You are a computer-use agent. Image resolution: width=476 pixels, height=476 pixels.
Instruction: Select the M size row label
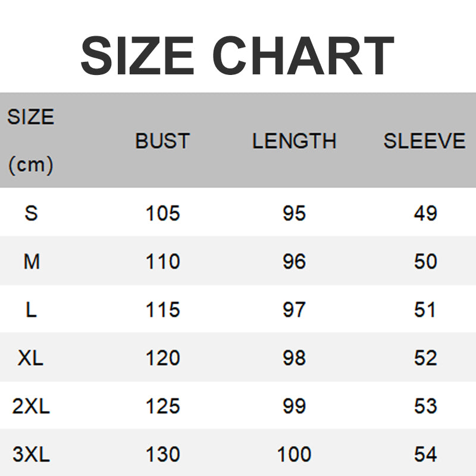(31, 261)
